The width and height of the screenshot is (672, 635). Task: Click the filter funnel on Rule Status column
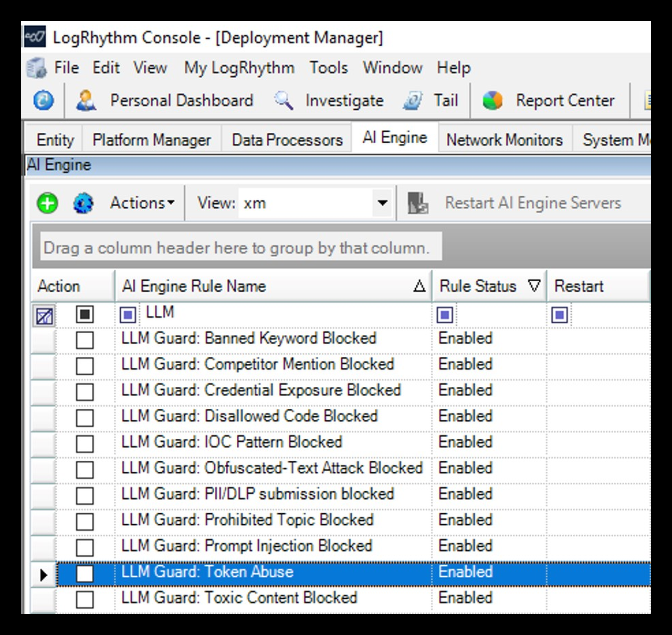tap(534, 286)
